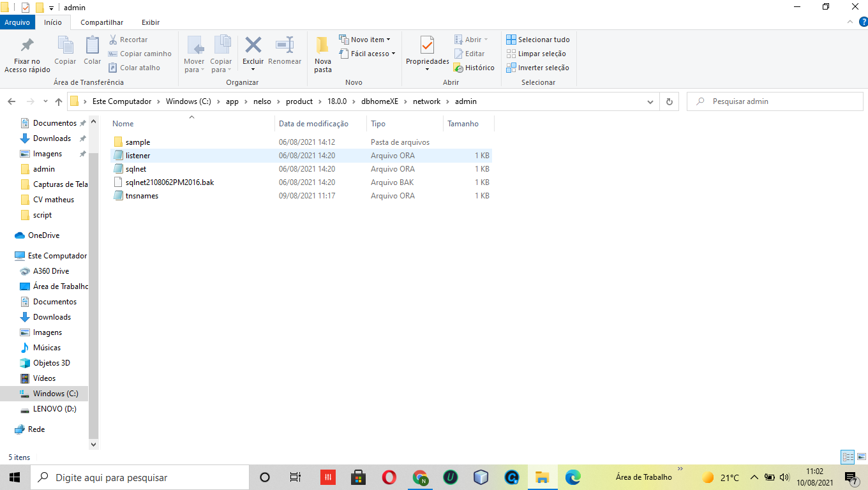Viewport: 868px width, 490px height.
Task: Open the Arquivo menu
Action: click(17, 22)
